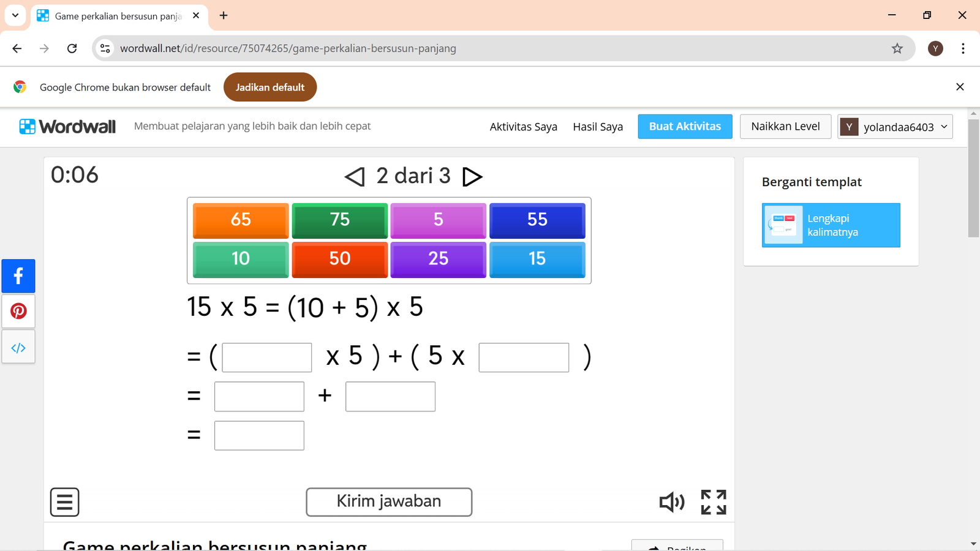Viewport: 980px width, 551px height.
Task: Open the tab search dropdown arrow
Action: pos(15,15)
